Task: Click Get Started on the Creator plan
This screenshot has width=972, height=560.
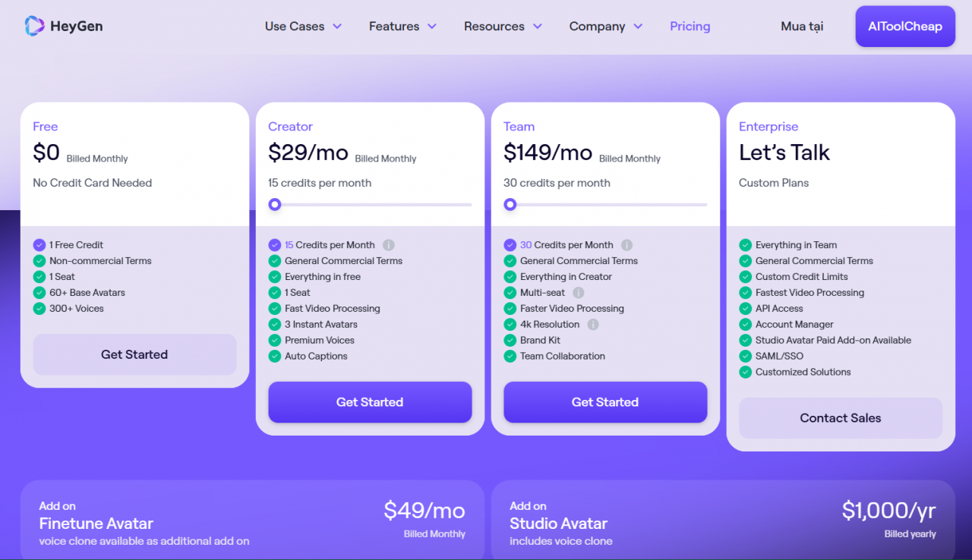Action: click(370, 402)
